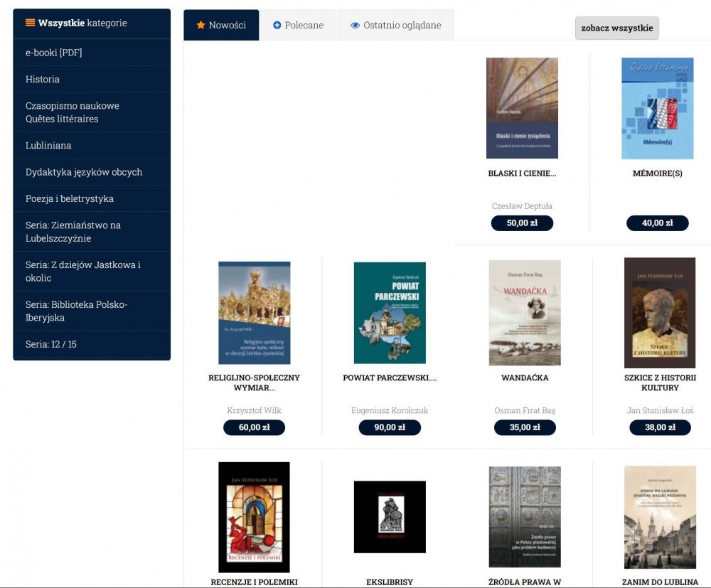
Task: Open the Seria: 12 / 15 category
Action: pos(92,344)
